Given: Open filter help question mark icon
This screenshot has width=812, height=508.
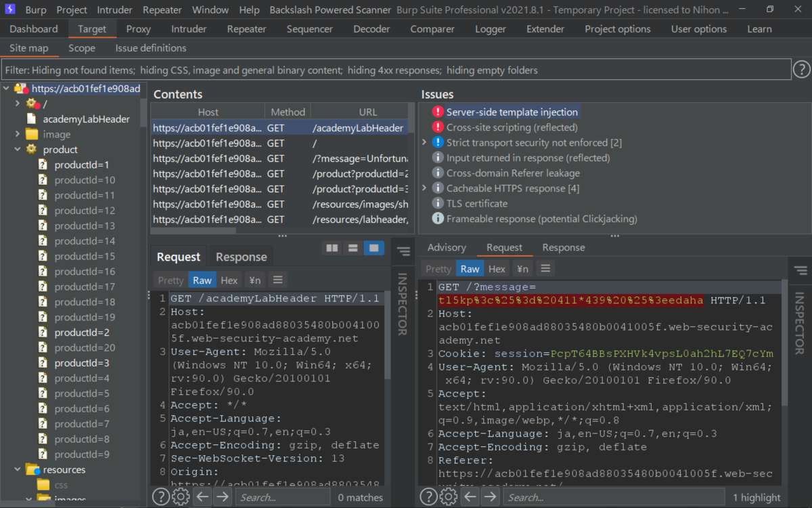Looking at the screenshot, I should click(801, 69).
